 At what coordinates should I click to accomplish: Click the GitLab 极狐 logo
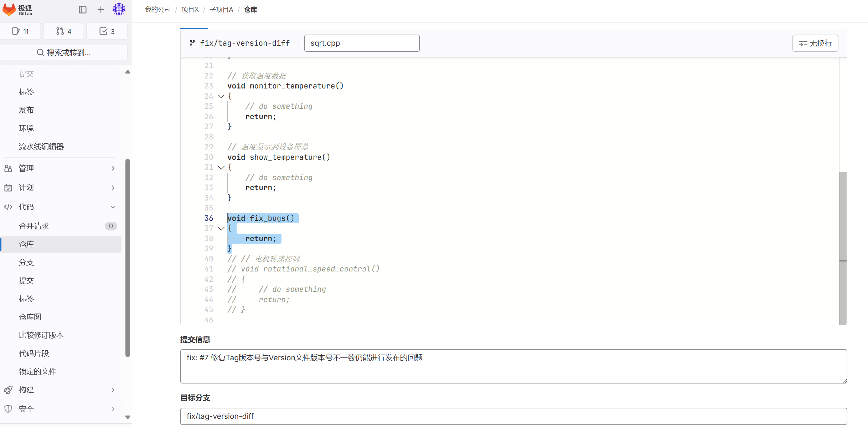(17, 10)
